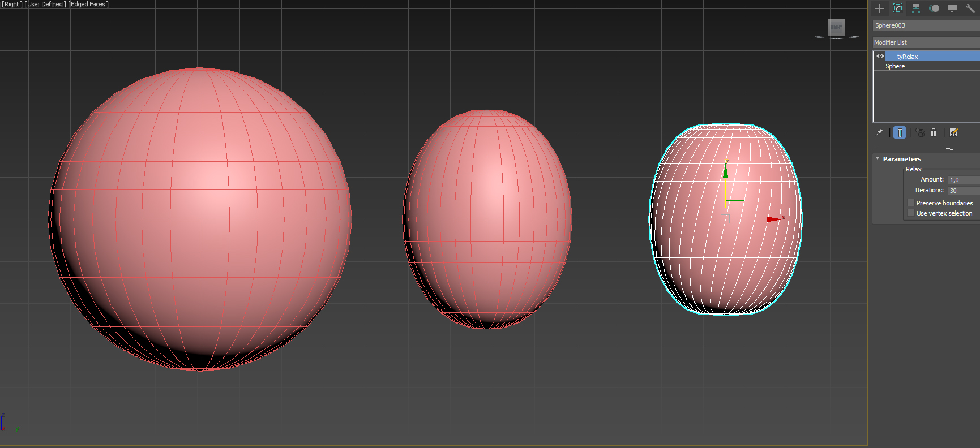Enable Use vertex selection checkbox
The height and width of the screenshot is (448, 980).
911,213
